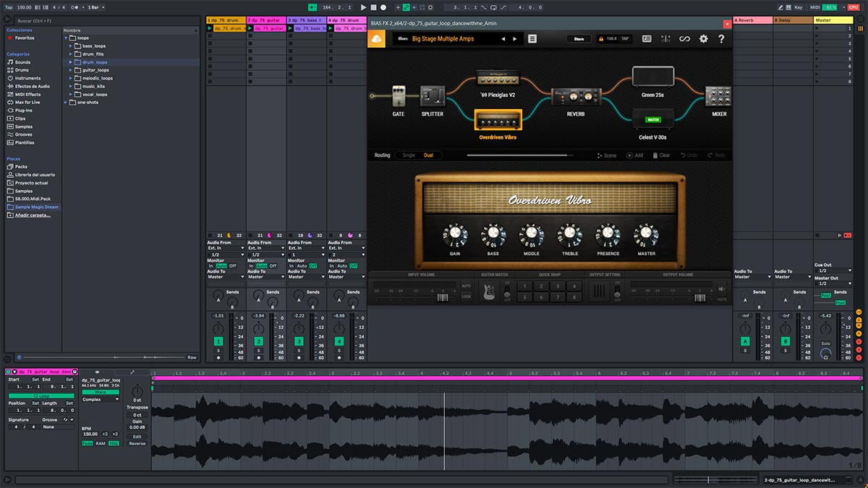The width and height of the screenshot is (868, 488).
Task: Adjust the BIAS FX output volume slider
Action: 699,298
